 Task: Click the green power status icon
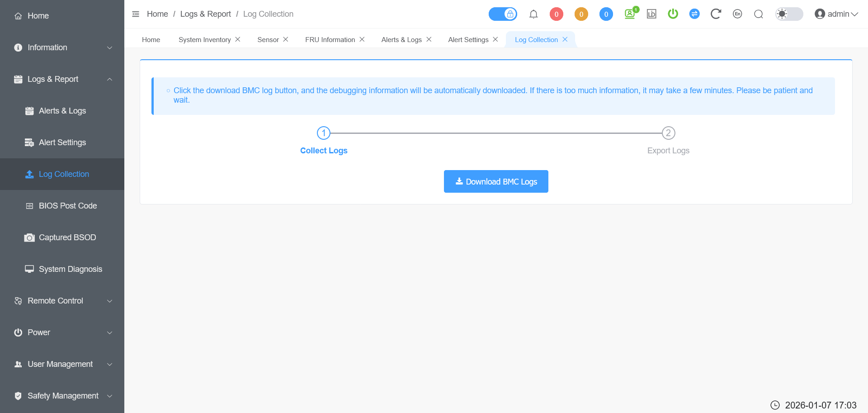click(x=673, y=14)
